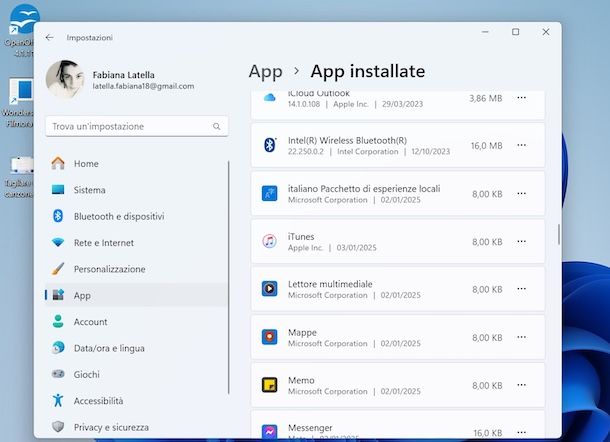Click the Sistema monitor icon
Viewport: 610px width, 442px height.
(58, 189)
